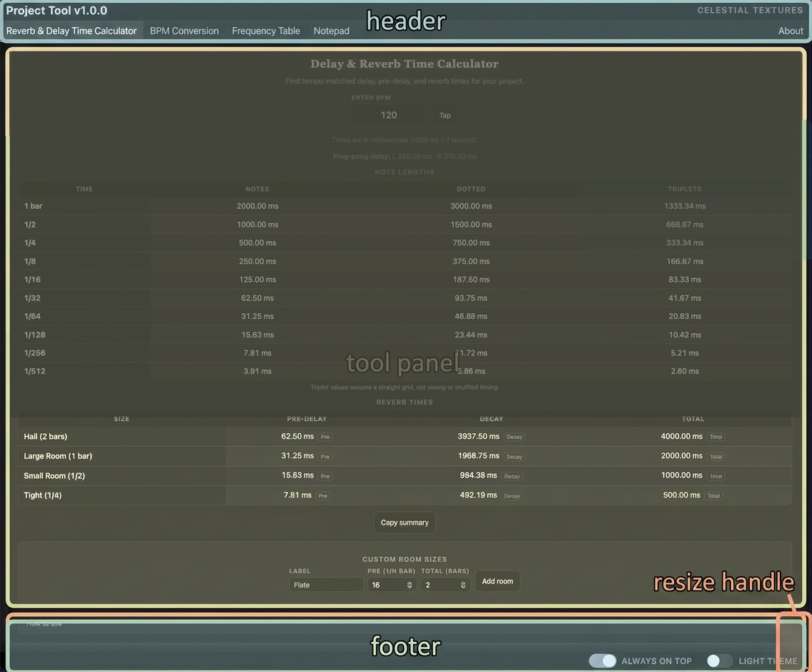The height and width of the screenshot is (672, 812).
Task: Select the 3000.00 ms dotted value
Action: point(471,206)
